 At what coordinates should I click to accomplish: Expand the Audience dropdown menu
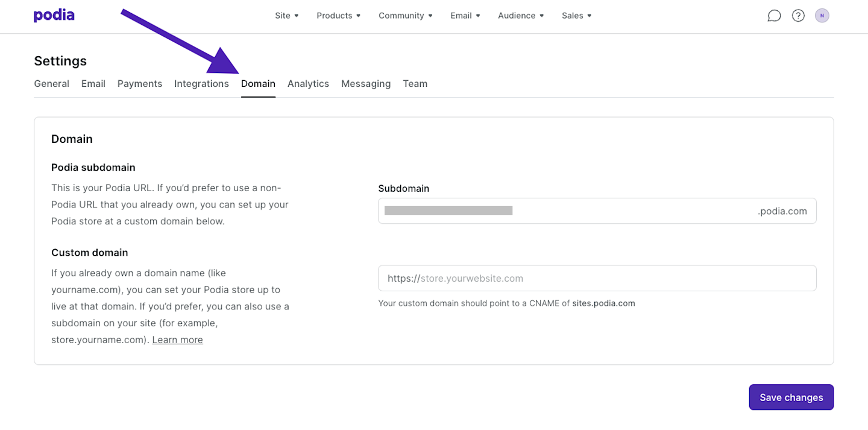tap(521, 16)
